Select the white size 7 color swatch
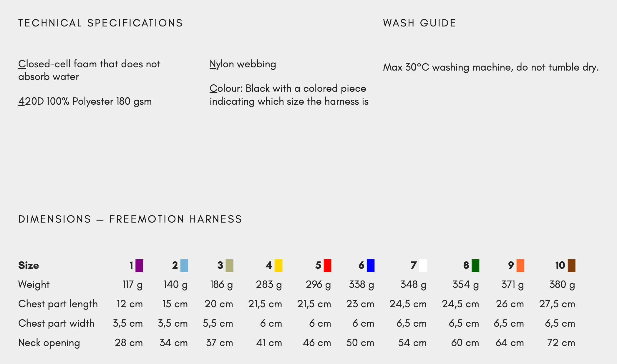The height and width of the screenshot is (364, 617). click(423, 266)
